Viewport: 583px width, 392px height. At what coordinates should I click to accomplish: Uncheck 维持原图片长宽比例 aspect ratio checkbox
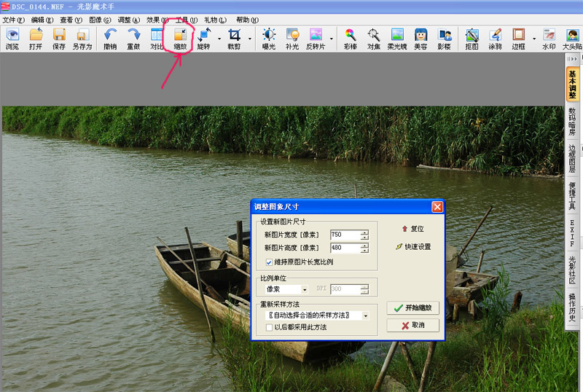[270, 262]
